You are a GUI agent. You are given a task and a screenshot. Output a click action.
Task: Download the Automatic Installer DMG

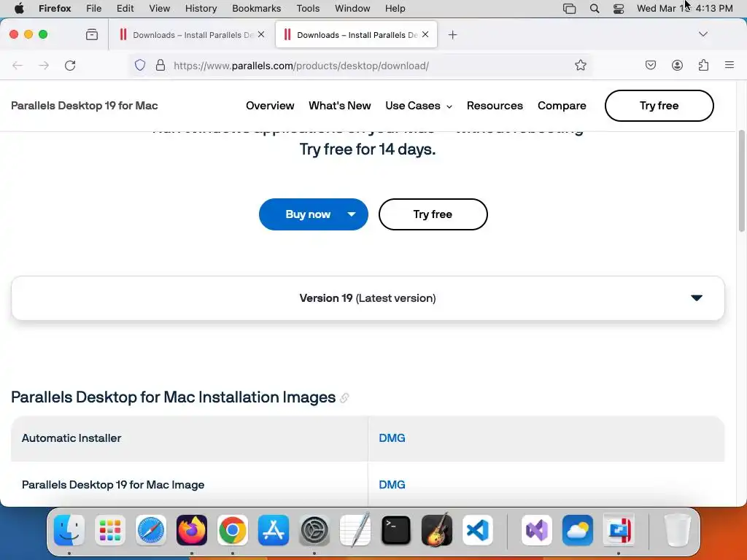(x=392, y=438)
